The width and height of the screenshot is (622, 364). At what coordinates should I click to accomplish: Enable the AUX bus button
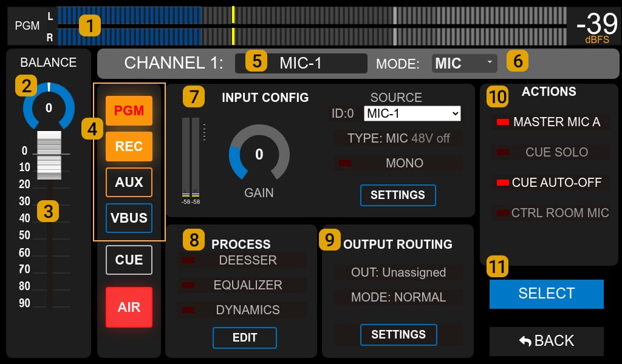(x=129, y=182)
